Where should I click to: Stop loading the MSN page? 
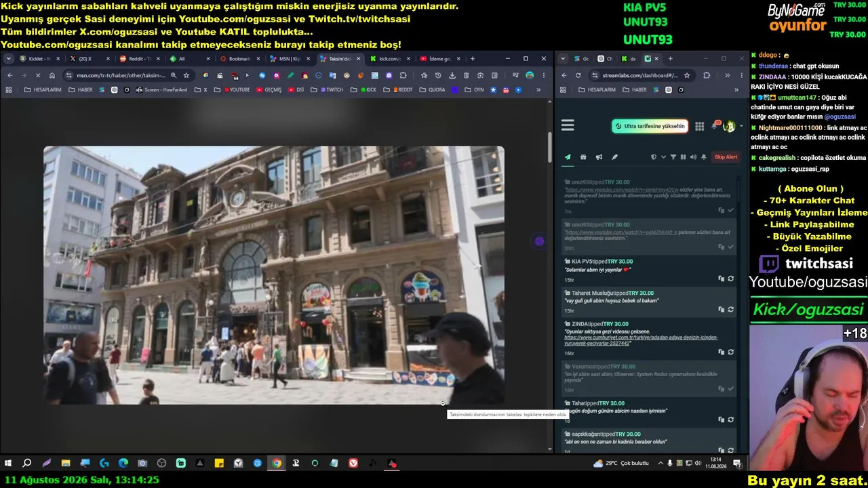[37, 75]
